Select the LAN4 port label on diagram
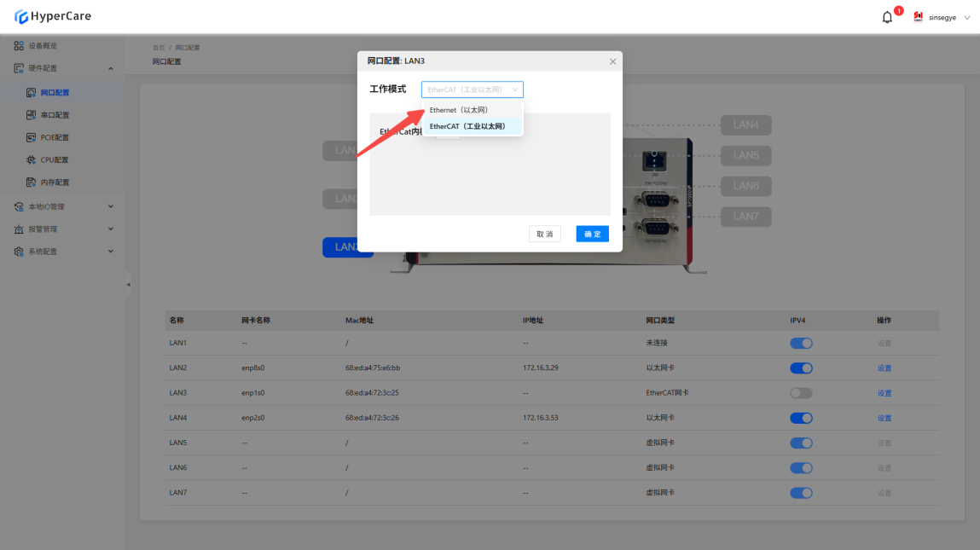The image size is (980, 550). point(745,125)
